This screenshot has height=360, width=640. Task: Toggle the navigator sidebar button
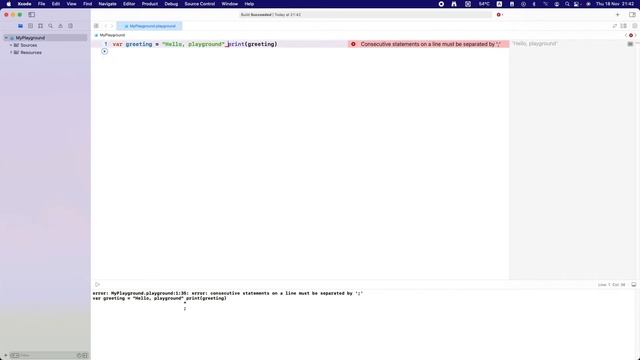pos(31,15)
